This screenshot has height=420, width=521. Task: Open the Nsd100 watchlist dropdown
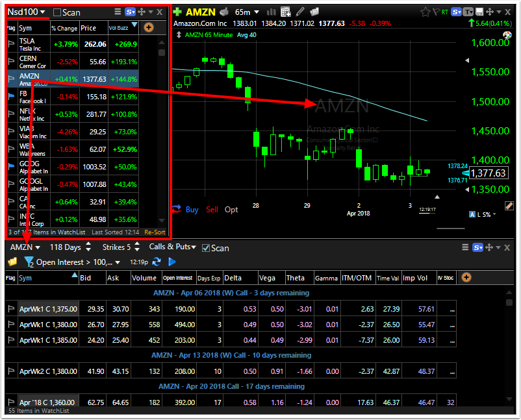coord(26,12)
